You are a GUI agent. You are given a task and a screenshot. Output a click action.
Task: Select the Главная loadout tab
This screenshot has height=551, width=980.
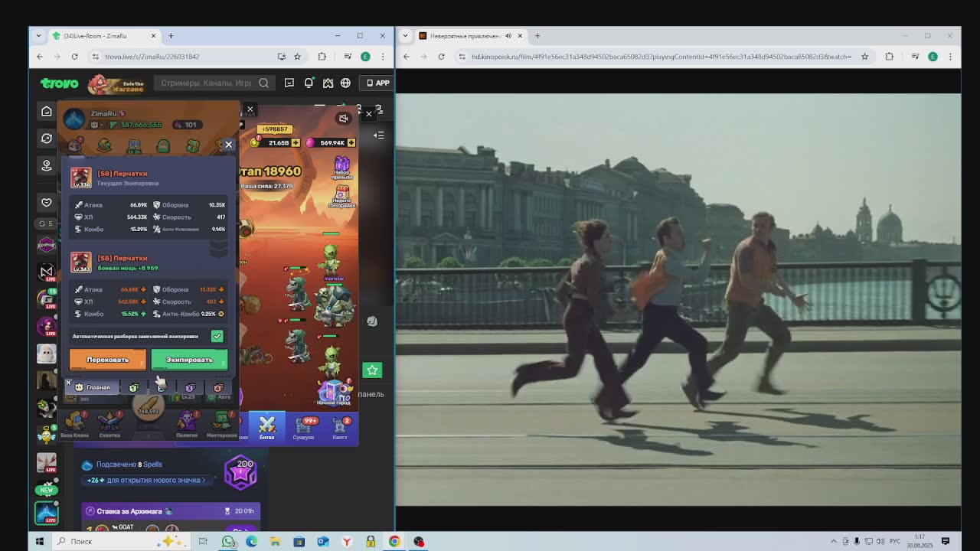92,387
